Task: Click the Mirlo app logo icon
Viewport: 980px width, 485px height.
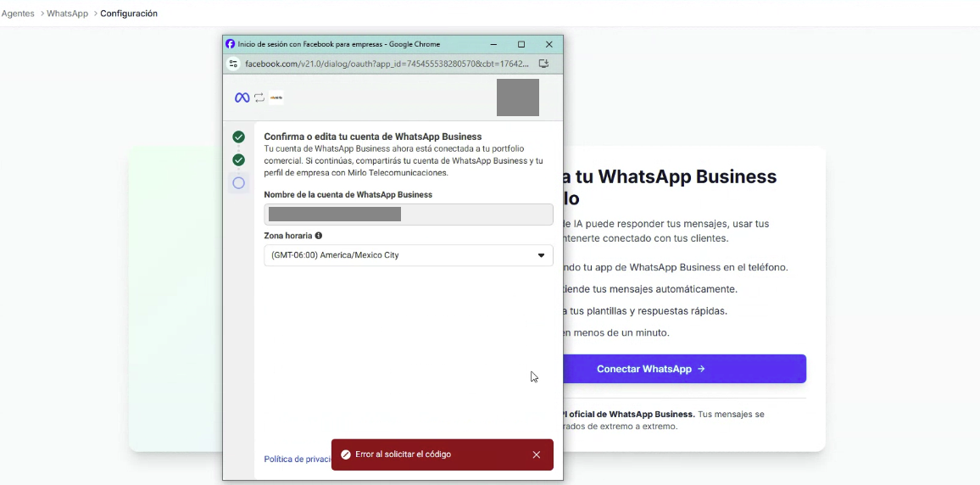Action: [276, 98]
